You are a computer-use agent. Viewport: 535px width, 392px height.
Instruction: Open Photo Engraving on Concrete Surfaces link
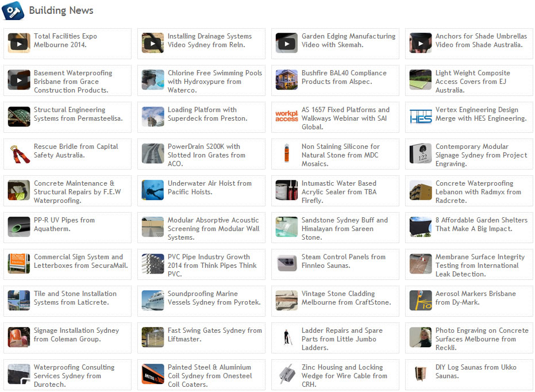(x=482, y=340)
